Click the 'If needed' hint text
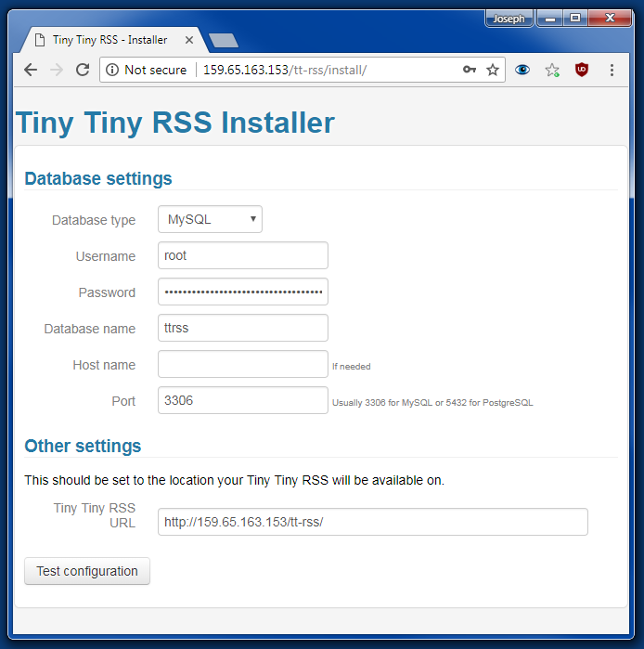Screen dimensions: 644x649 click(x=352, y=367)
